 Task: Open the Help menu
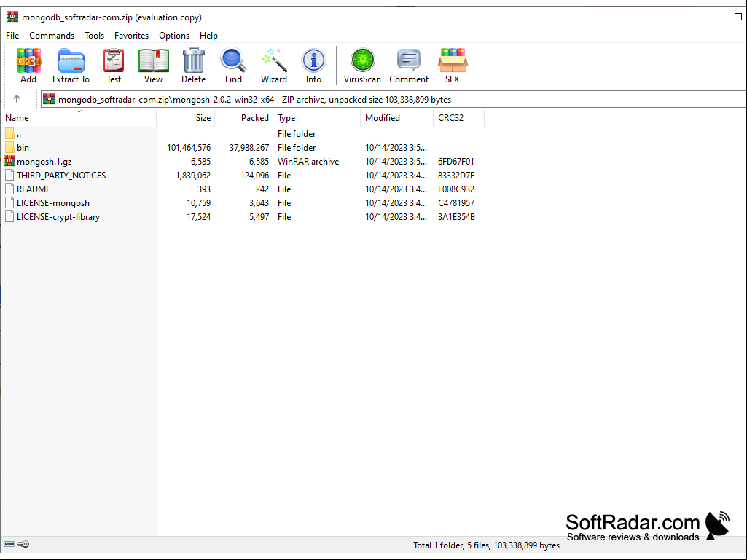click(208, 36)
